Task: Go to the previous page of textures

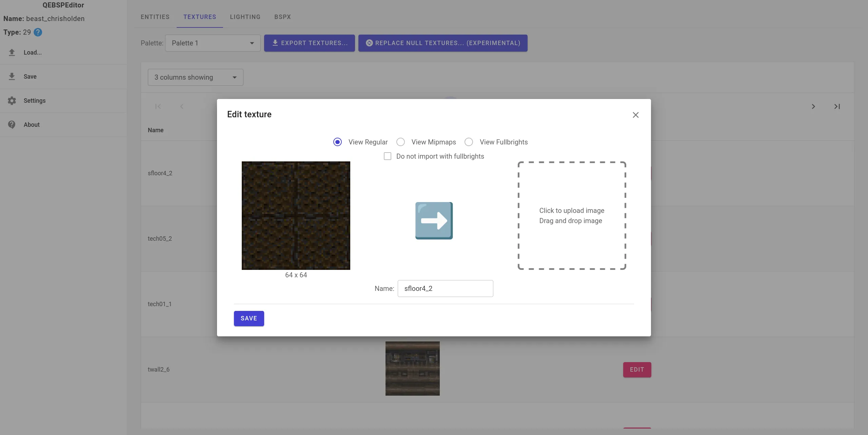Action: click(182, 106)
